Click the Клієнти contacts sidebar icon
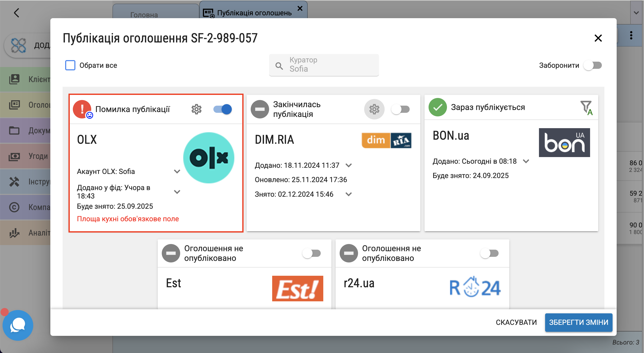 14,79
